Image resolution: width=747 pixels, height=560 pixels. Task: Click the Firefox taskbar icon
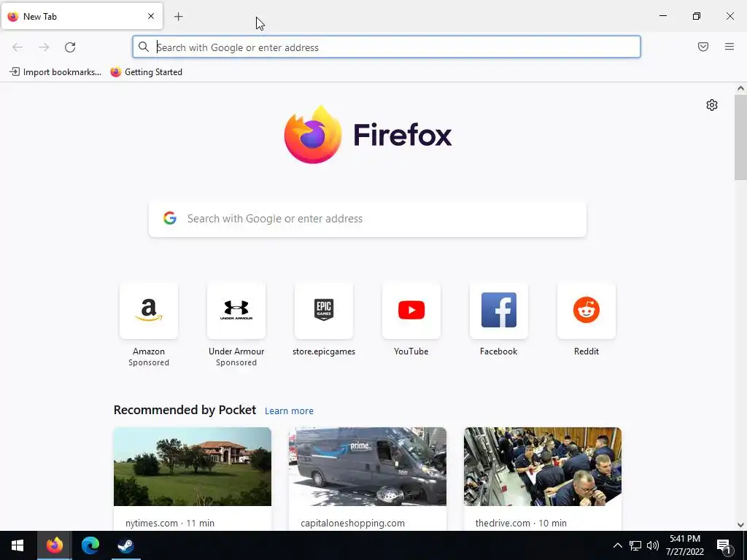[x=54, y=545]
